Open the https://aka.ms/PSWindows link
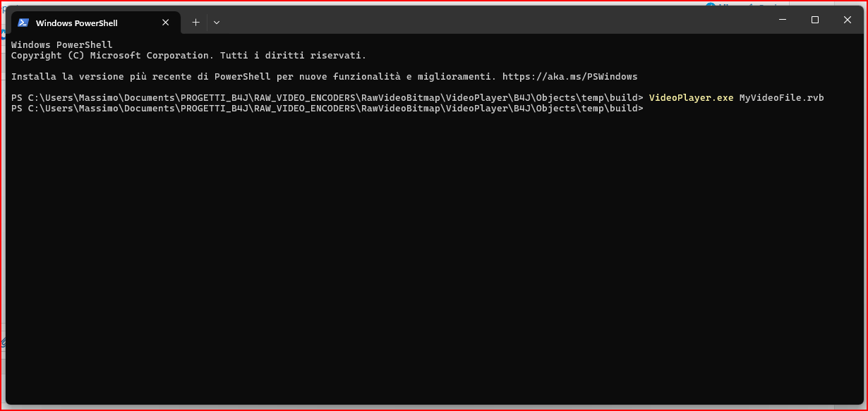This screenshot has height=411, width=868. (569, 76)
